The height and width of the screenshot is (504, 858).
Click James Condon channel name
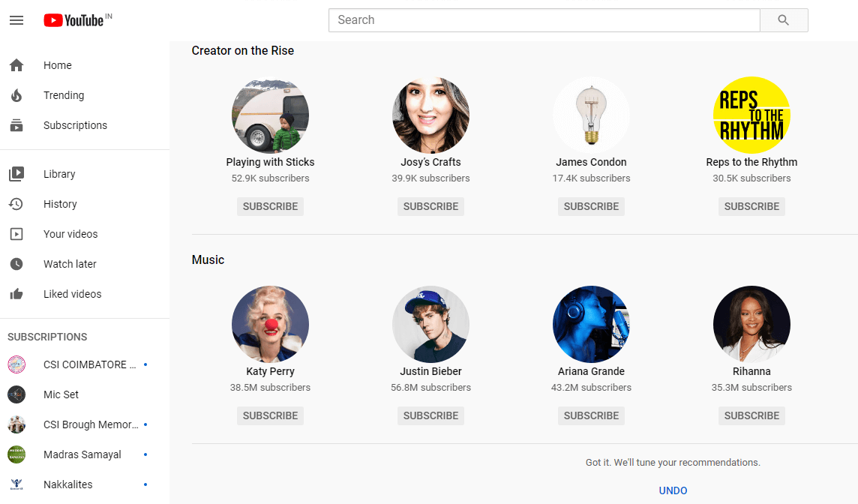[591, 162]
